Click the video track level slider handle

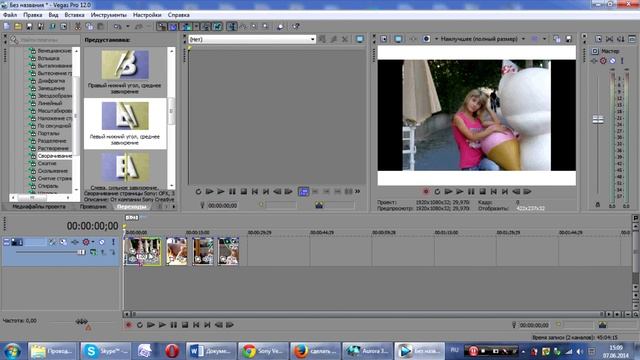81,252
